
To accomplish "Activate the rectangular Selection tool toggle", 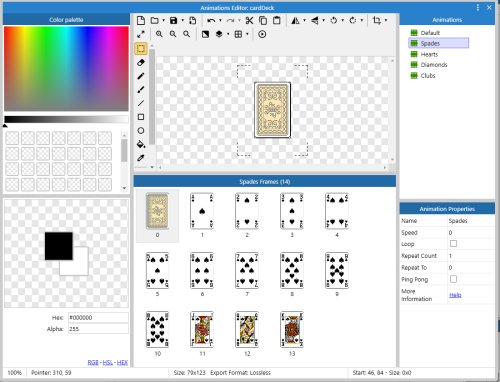I will [141, 49].
